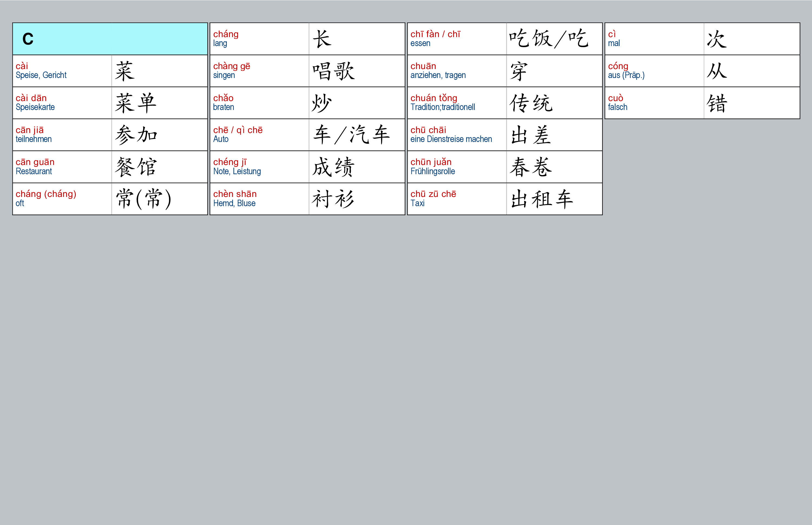Click the 'cān jiā' teilnehmen entry
The width and height of the screenshot is (812, 525).
click(62, 135)
